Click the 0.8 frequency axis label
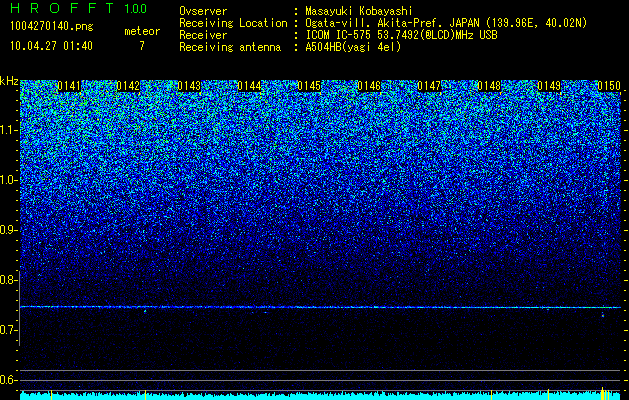Screen dimensions: 629x400 tap(7, 280)
